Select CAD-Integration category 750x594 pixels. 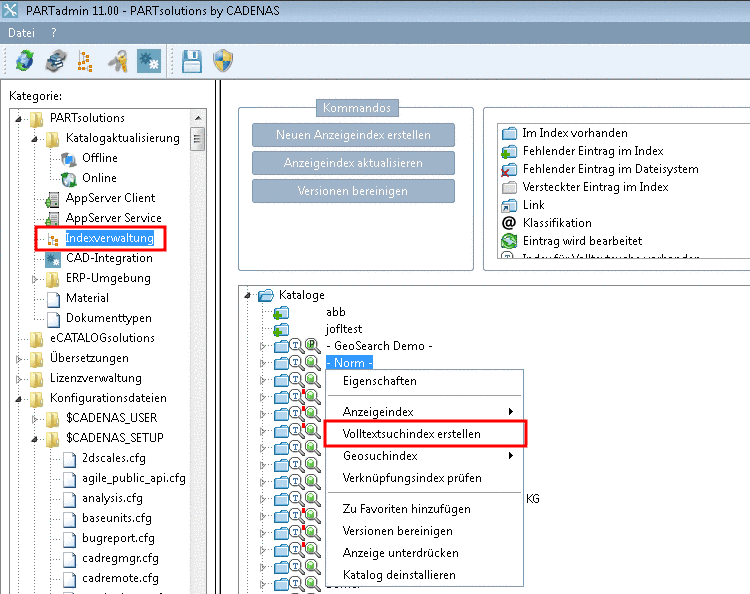coord(109,258)
